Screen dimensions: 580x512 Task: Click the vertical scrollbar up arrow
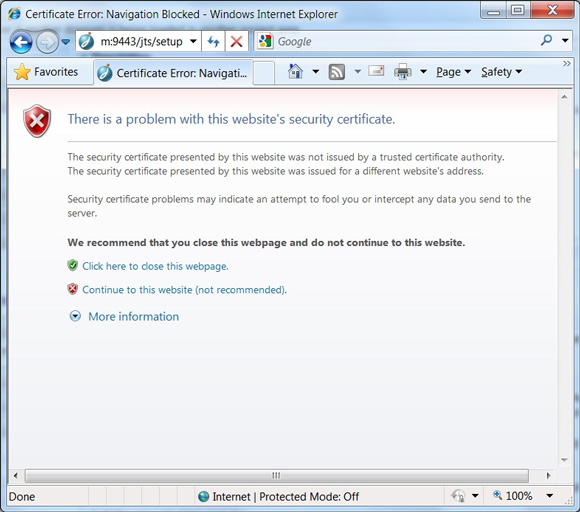(564, 97)
